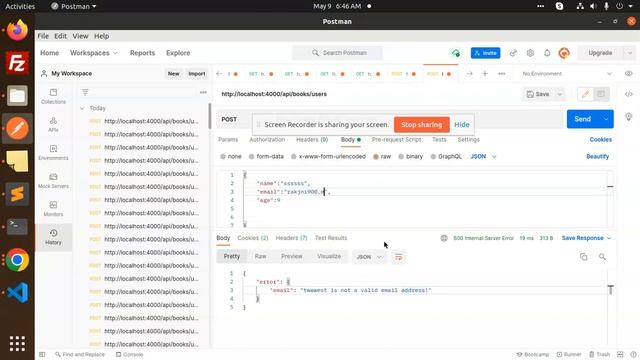Open Mock Servers sidebar section

[53, 181]
